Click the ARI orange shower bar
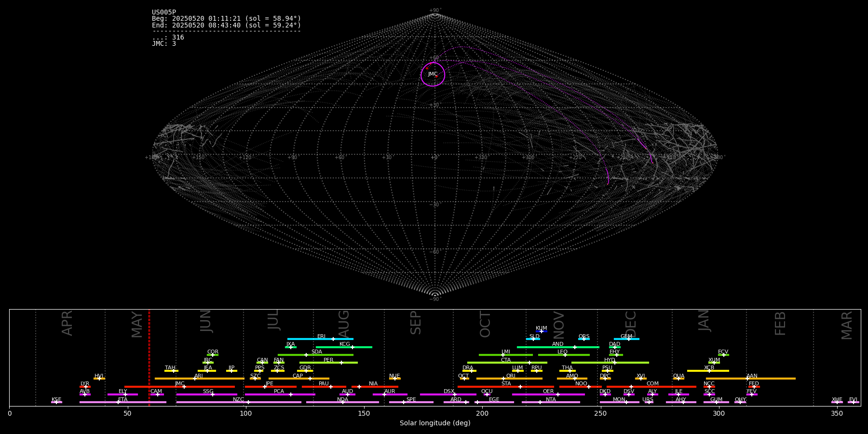The width and height of the screenshot is (868, 434). [200, 379]
